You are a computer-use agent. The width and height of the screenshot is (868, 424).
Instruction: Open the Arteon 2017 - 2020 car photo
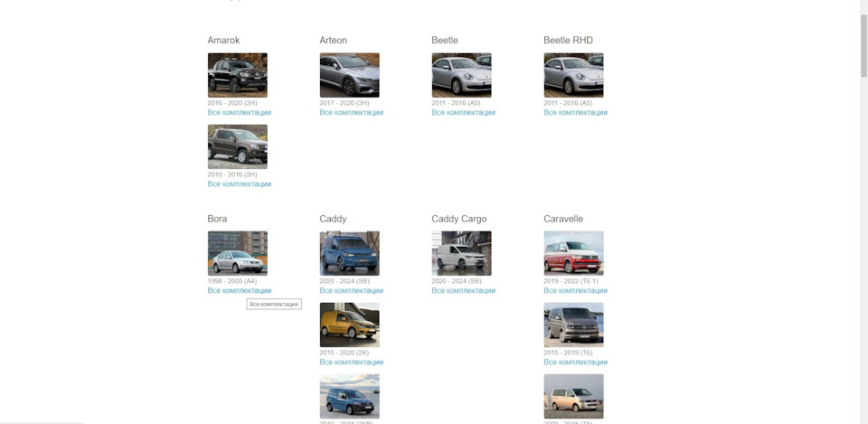[349, 75]
